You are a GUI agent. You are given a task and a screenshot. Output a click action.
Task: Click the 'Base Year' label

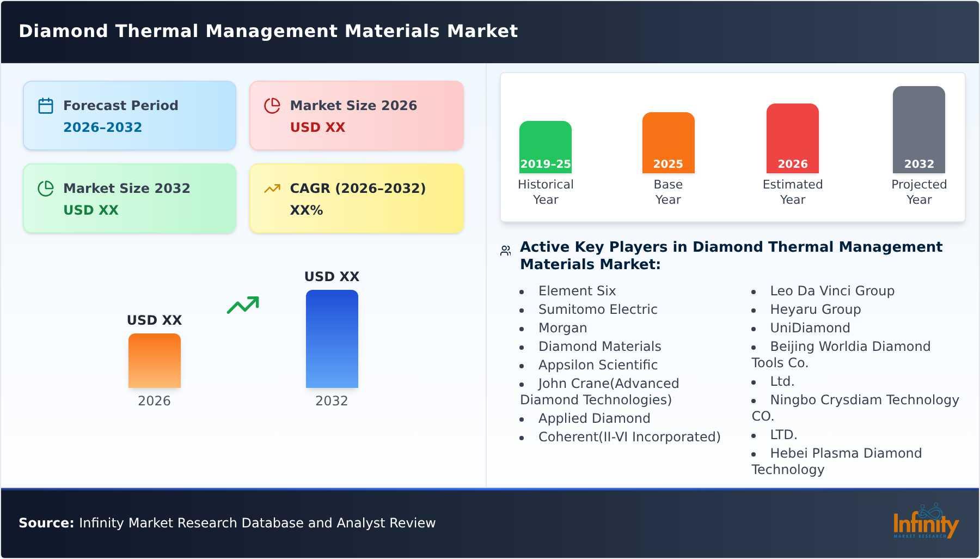pos(669,192)
